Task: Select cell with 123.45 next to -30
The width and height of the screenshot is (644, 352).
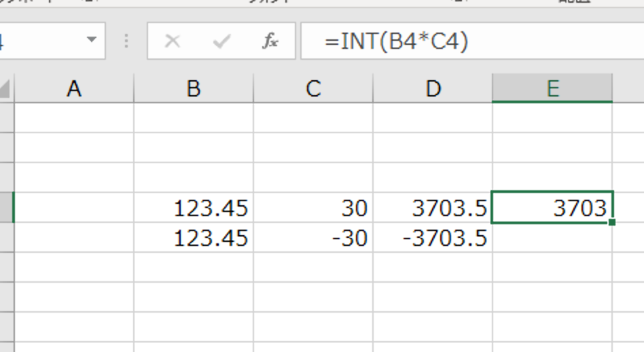Action: (194, 237)
